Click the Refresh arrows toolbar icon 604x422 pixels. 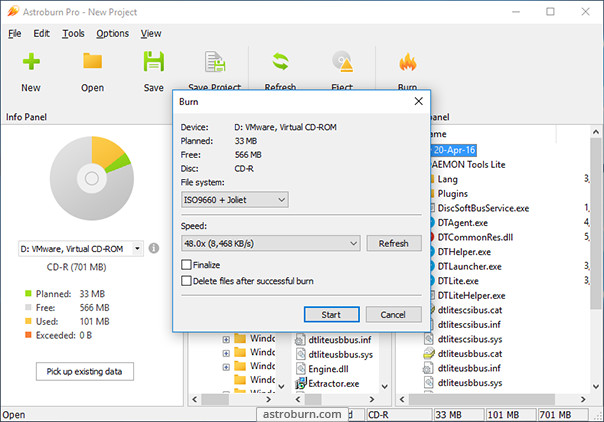[x=280, y=63]
